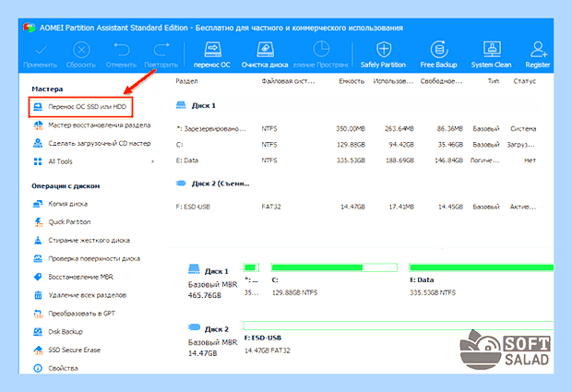Click the Quick Partition lightning icon

[38, 222]
